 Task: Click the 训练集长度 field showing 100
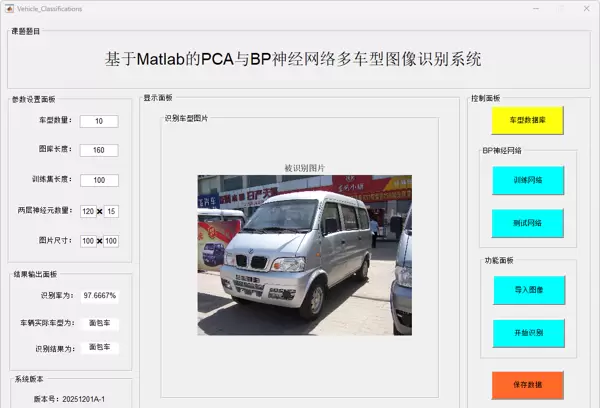(99, 180)
